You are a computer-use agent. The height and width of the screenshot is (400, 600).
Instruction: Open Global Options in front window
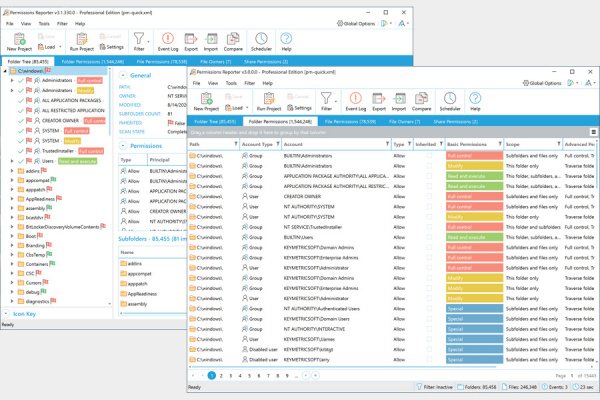pos(542,83)
